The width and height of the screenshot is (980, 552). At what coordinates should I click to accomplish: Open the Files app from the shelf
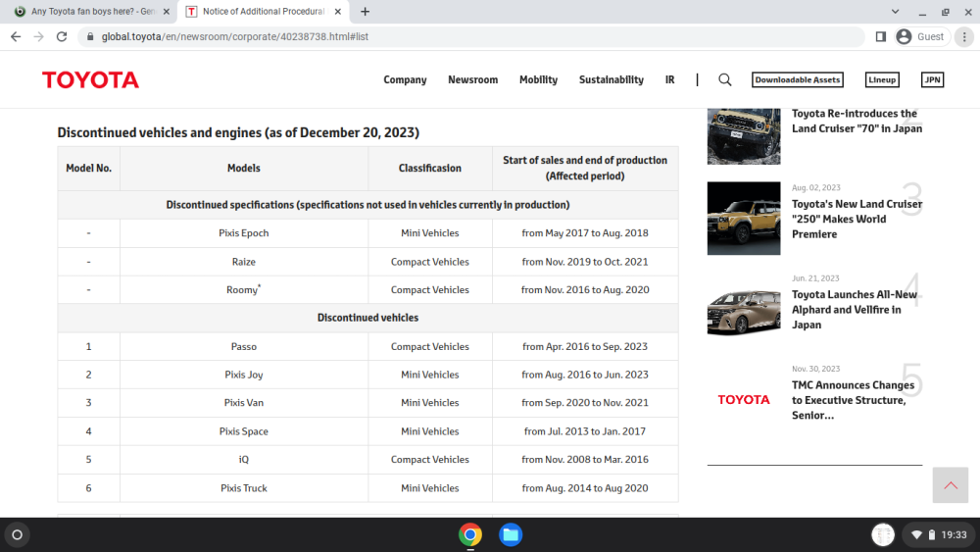[x=511, y=534]
